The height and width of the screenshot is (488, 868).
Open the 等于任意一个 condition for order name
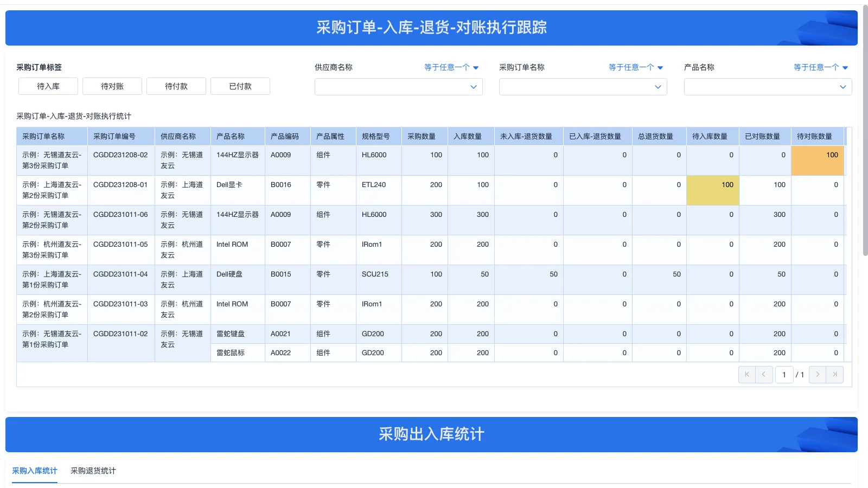pos(635,67)
